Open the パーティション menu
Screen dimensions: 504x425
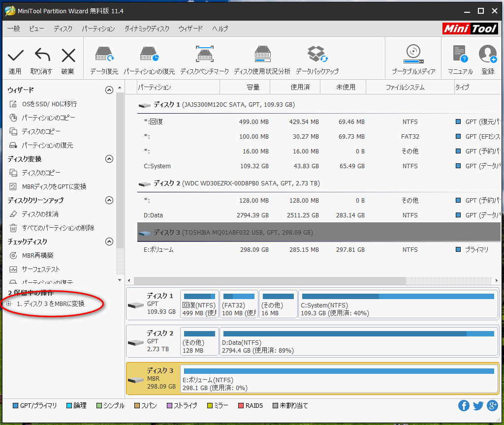point(98,29)
